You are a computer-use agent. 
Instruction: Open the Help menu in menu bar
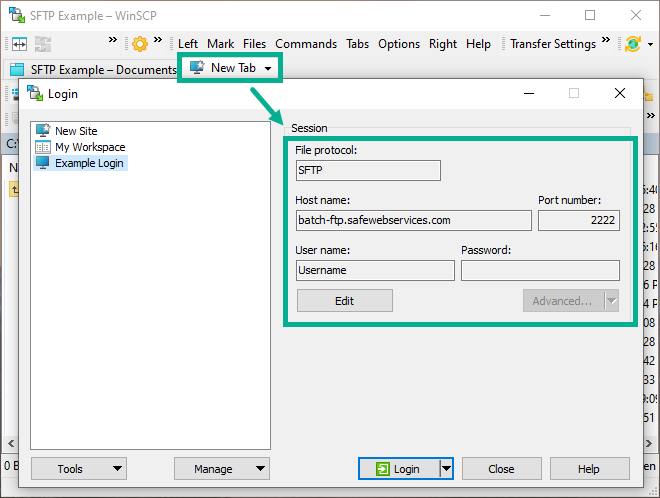coord(478,44)
